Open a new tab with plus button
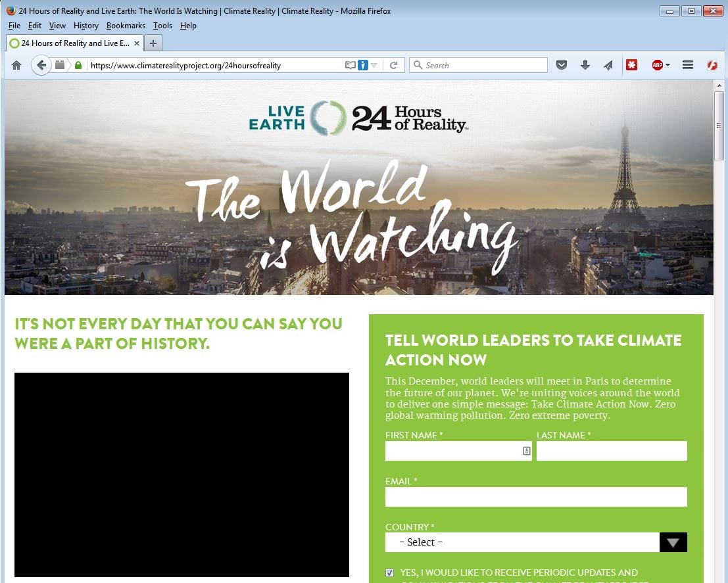The image size is (728, 583). click(x=153, y=43)
